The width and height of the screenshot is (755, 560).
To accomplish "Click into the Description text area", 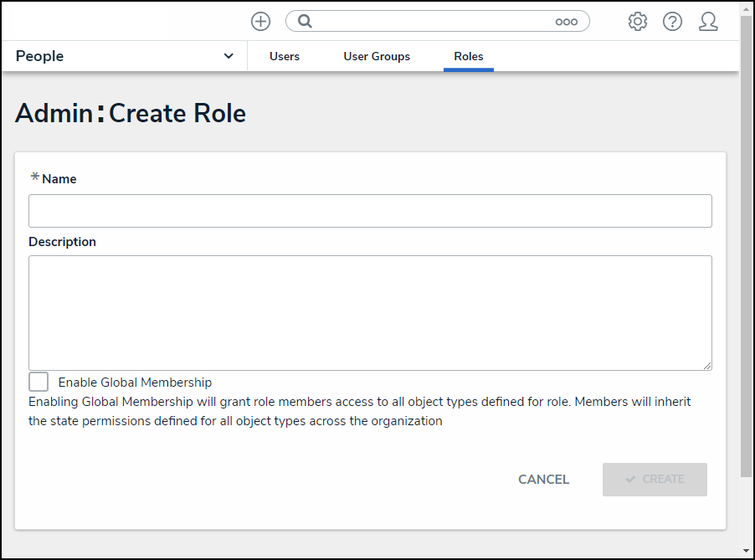I will (x=370, y=312).
